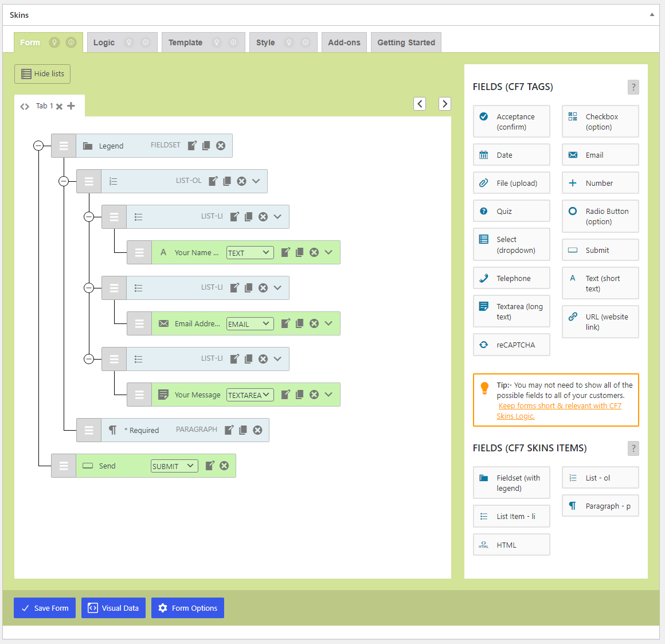
Task: Open help for Fields (CF7 Tags)
Action: (x=633, y=87)
